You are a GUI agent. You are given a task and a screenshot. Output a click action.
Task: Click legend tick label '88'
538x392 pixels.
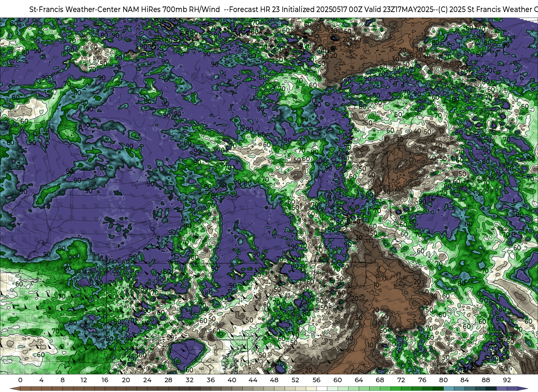[x=486, y=380]
